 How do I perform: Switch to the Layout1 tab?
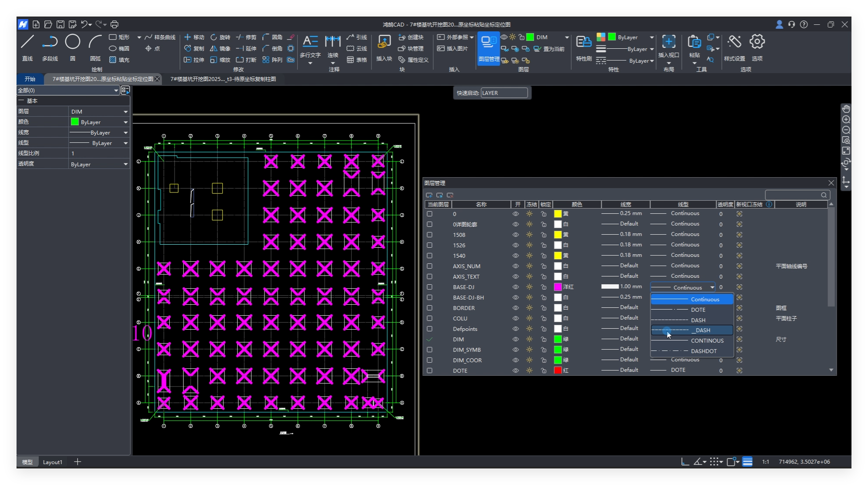point(52,462)
